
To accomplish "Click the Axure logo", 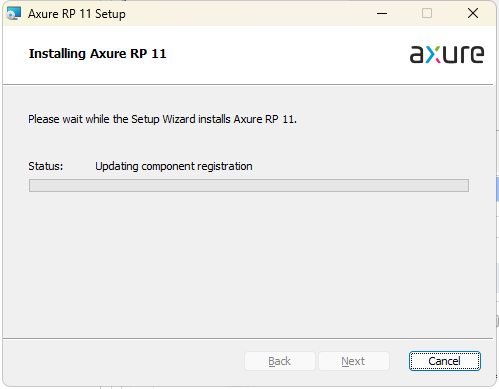I will click(447, 54).
